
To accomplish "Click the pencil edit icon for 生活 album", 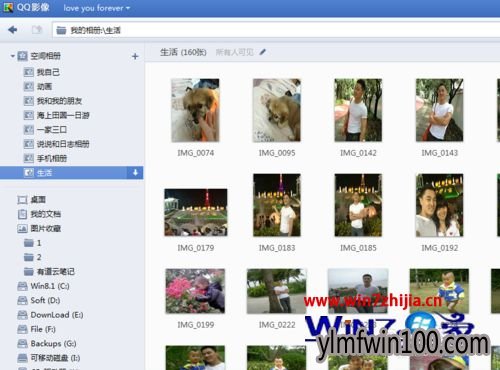I will coord(263,52).
